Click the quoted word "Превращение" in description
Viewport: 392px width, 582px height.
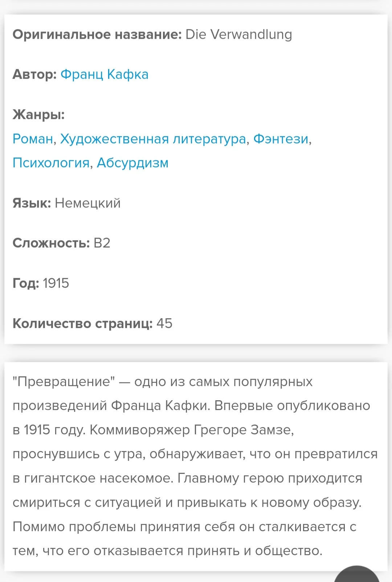click(x=64, y=382)
